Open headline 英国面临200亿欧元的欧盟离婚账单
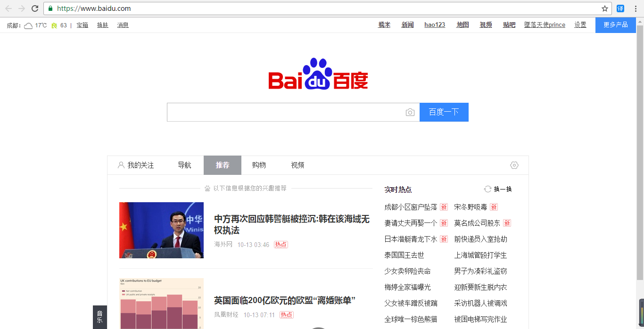Image resolution: width=644 pixels, height=329 pixels. click(284, 300)
